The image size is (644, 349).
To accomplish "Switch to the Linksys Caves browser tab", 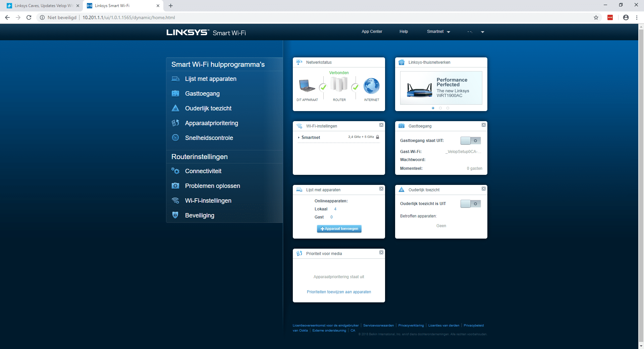I will point(42,6).
